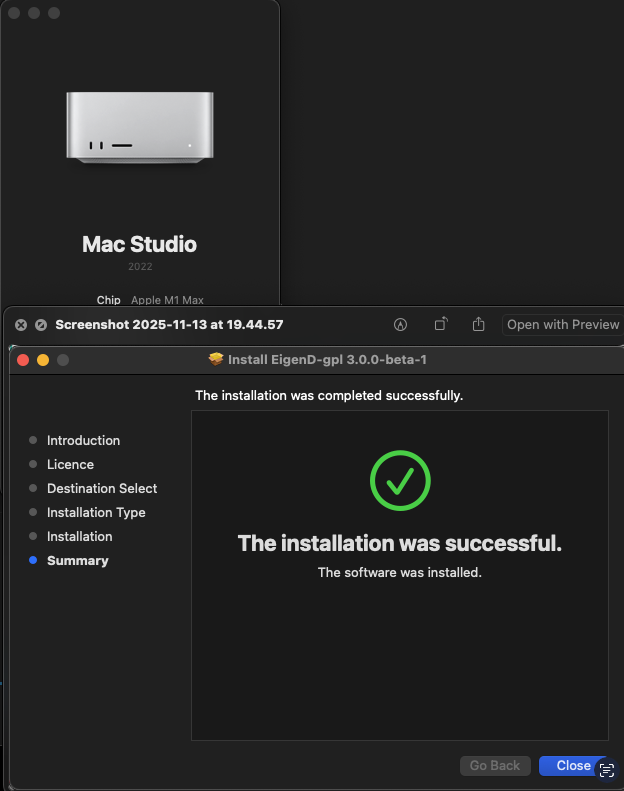Select the Summary step
This screenshot has width=624, height=791.
pos(77,560)
